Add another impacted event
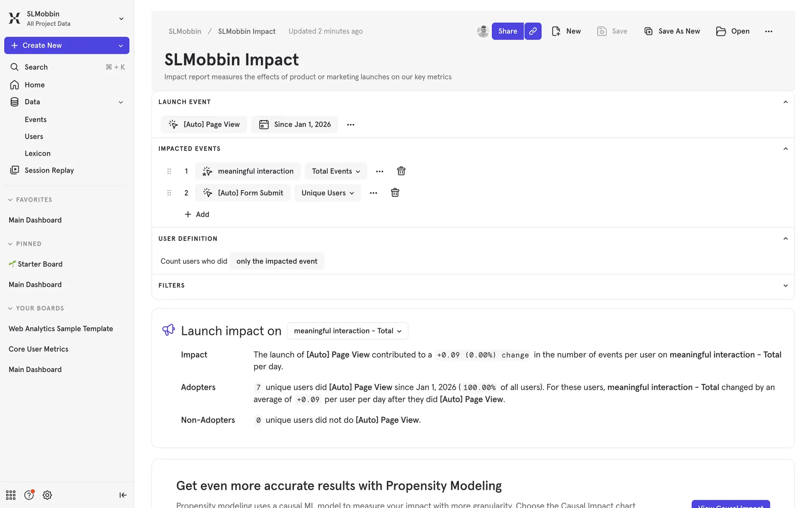The image size is (812, 508). (197, 214)
